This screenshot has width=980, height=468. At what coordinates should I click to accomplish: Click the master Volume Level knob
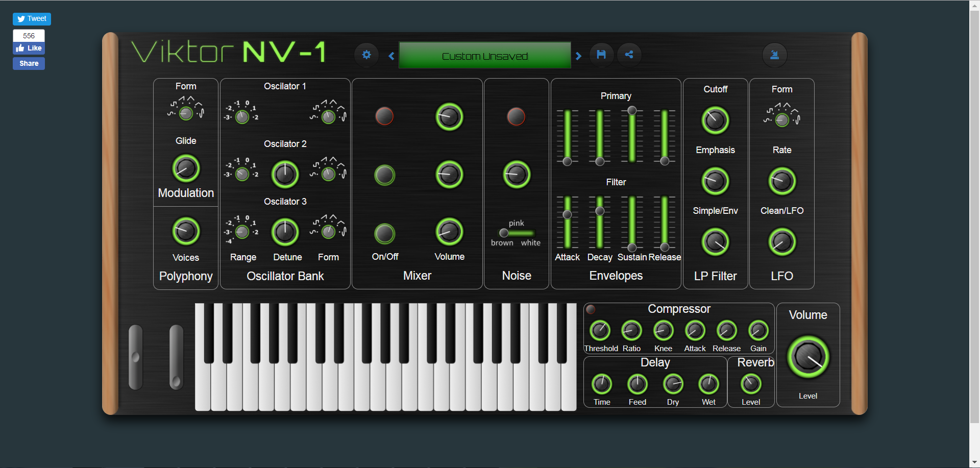coord(808,357)
